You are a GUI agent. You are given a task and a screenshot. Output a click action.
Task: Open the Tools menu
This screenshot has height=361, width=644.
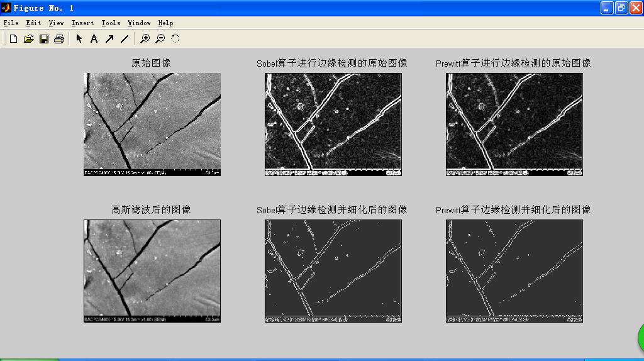coord(111,23)
